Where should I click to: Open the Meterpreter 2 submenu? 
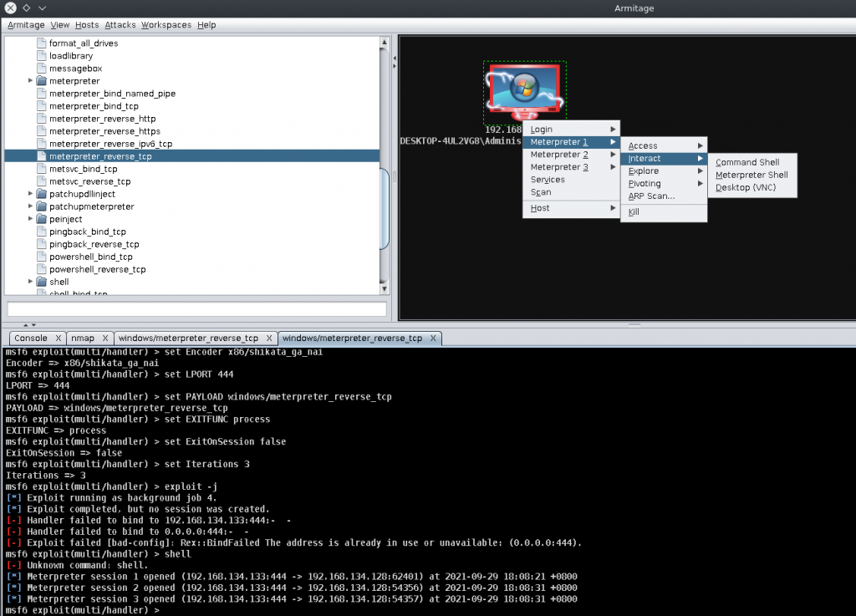[571, 155]
